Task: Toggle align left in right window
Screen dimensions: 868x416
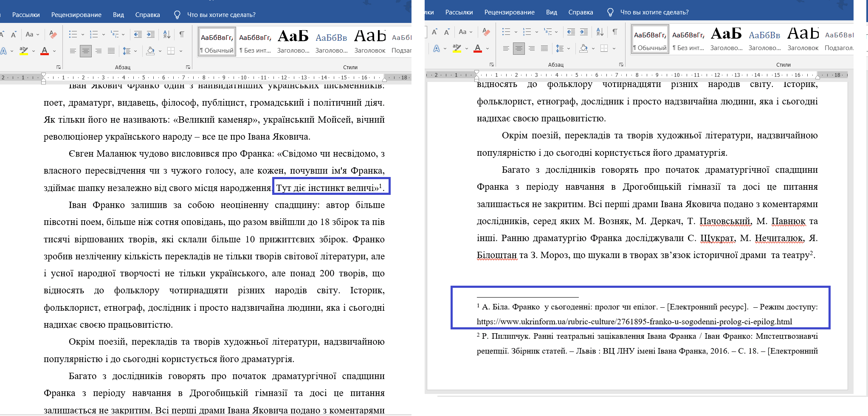Action: (x=506, y=49)
